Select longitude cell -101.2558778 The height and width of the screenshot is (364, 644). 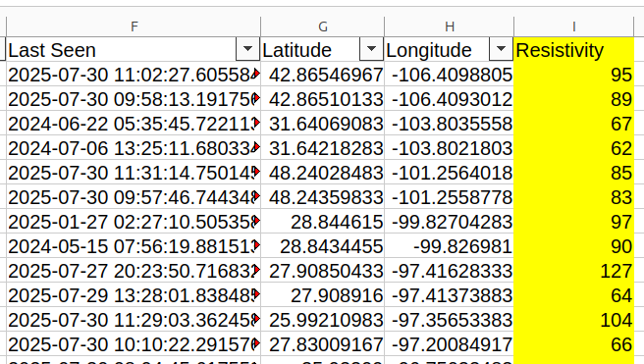449,197
